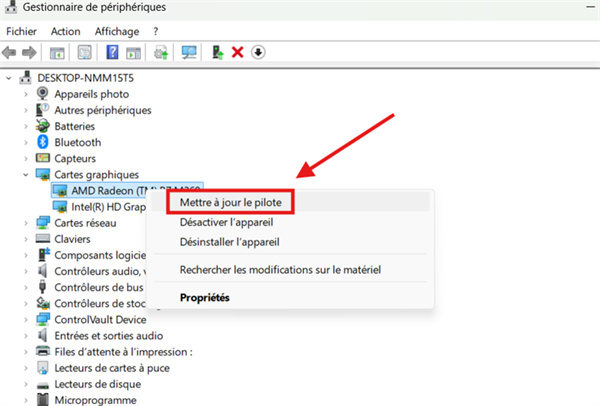
Task: Choose Propriétés from the context menu
Action: click(x=205, y=297)
